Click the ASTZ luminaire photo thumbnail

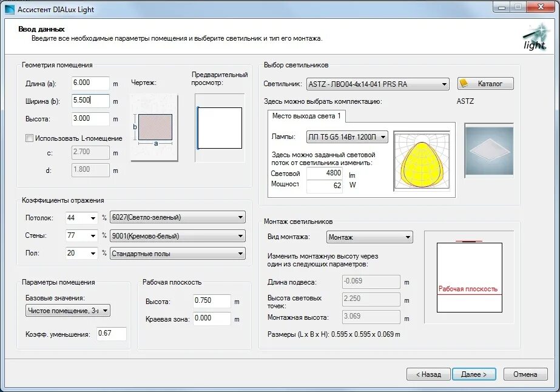point(489,150)
